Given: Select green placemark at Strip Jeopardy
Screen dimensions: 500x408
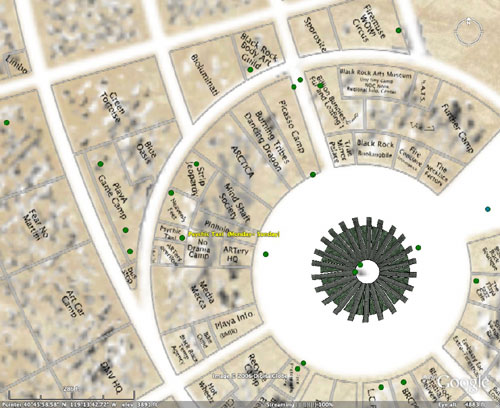Looking at the screenshot, I should coord(196,164).
